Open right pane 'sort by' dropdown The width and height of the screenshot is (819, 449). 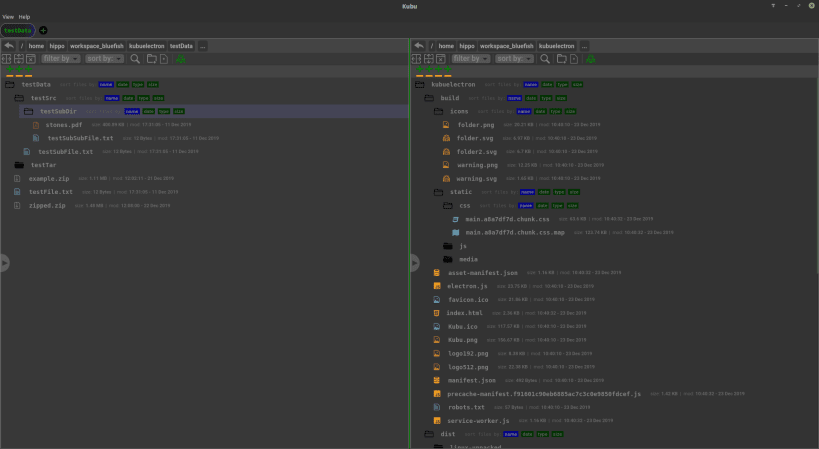coord(514,58)
